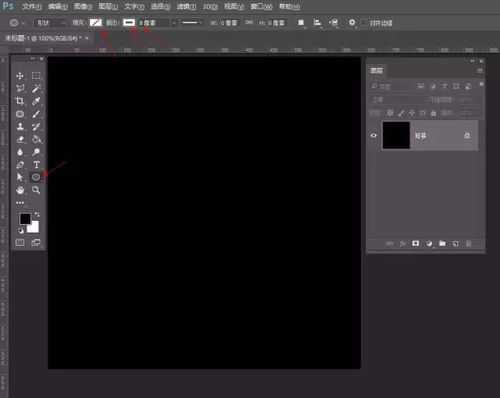The width and height of the screenshot is (500, 398).
Task: Choose the Hand tool
Action: pyautogui.click(x=20, y=190)
